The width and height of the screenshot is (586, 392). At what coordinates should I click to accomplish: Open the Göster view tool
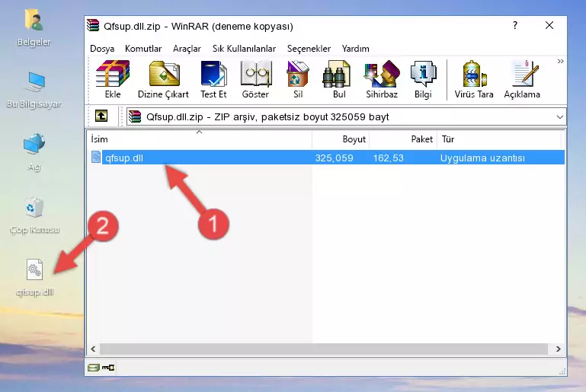point(255,79)
